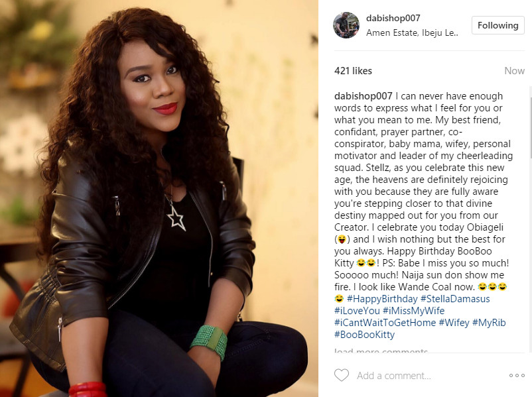The height and width of the screenshot is (397, 532).
Task: Open #iCantWaitToGetHome hashtag link
Action: [385, 322]
